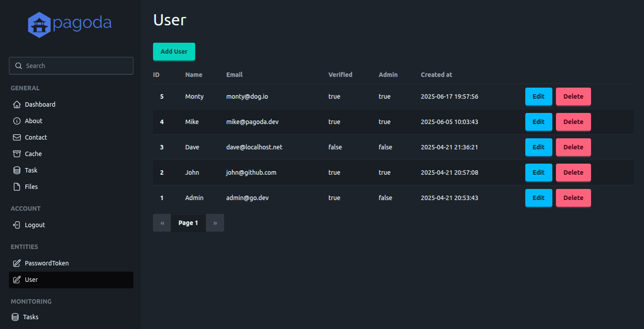This screenshot has height=329, width=644.
Task: Click the Logout door icon
Action: click(x=17, y=225)
